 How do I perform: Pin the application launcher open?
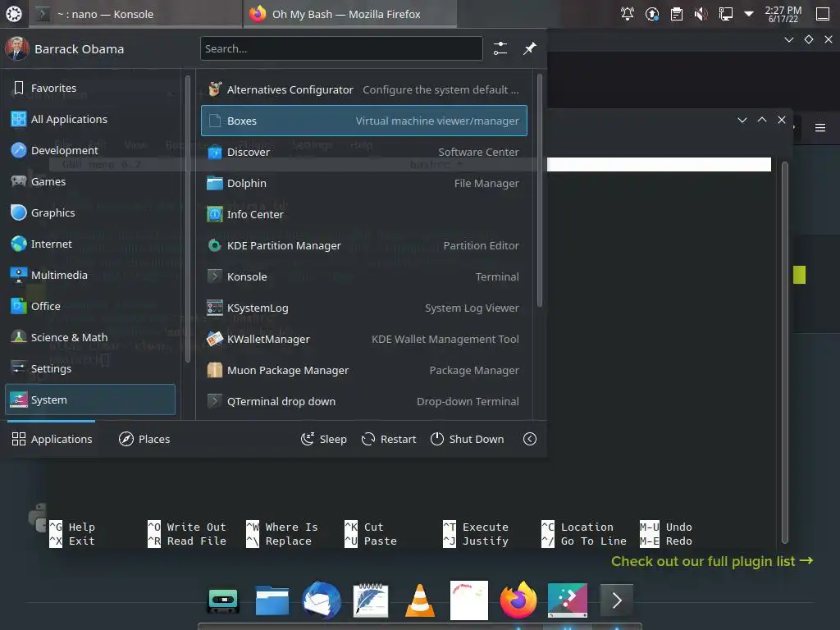point(529,48)
